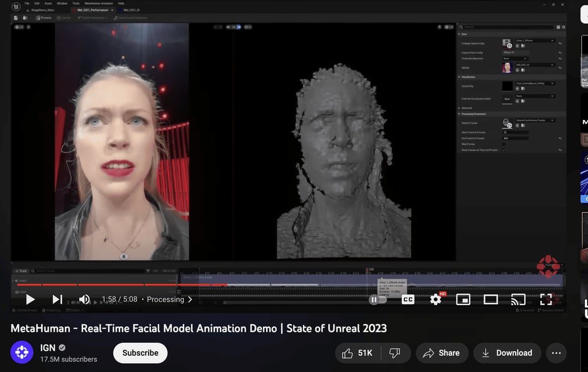Open the details panel settings gear

pyautogui.click(x=563, y=27)
